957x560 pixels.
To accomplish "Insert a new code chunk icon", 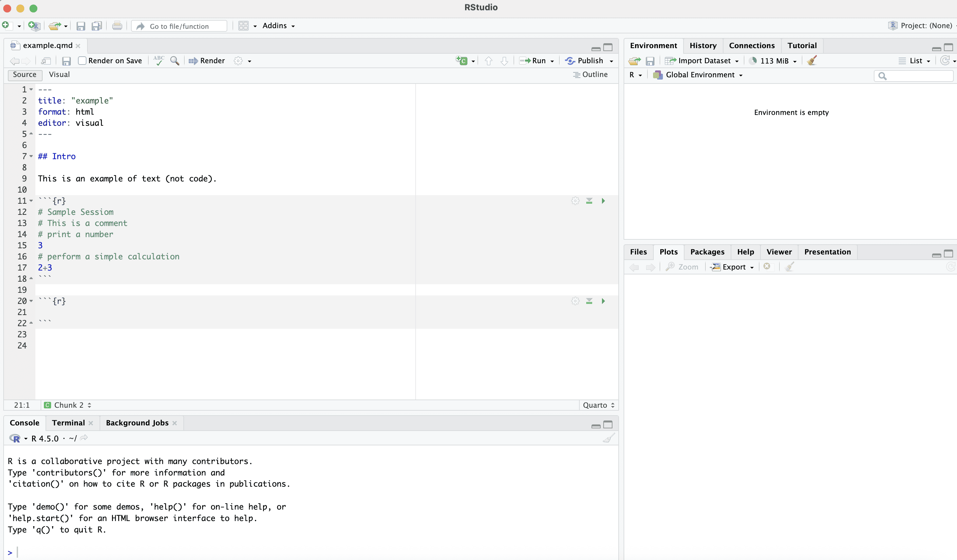I will 462,61.
